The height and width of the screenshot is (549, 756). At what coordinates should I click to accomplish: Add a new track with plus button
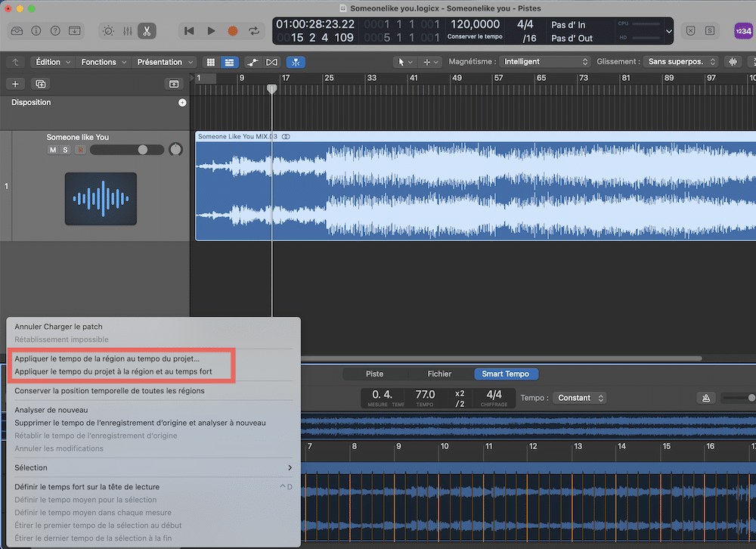(15, 84)
